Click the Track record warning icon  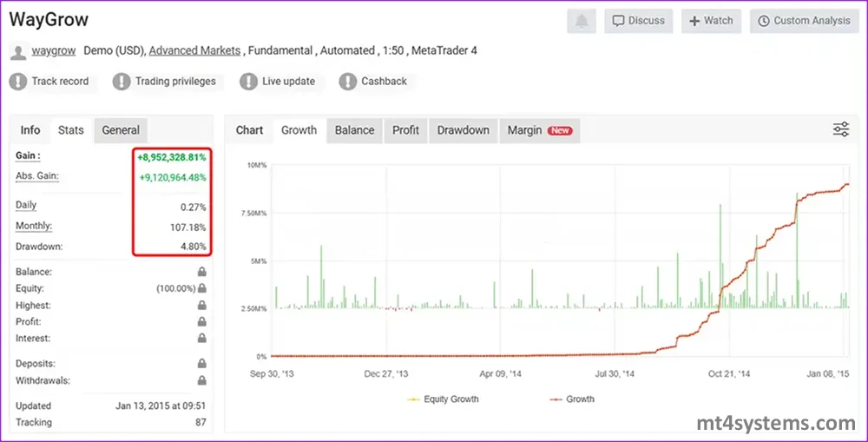[x=17, y=82]
